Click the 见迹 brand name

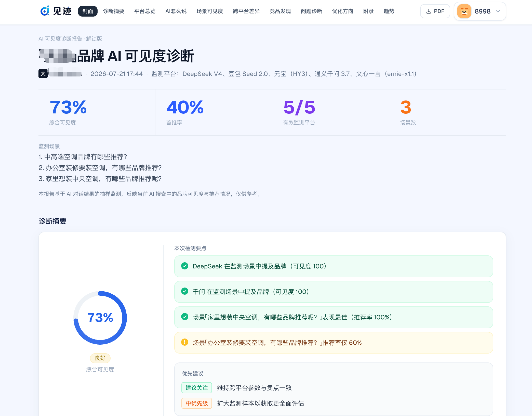coord(62,11)
